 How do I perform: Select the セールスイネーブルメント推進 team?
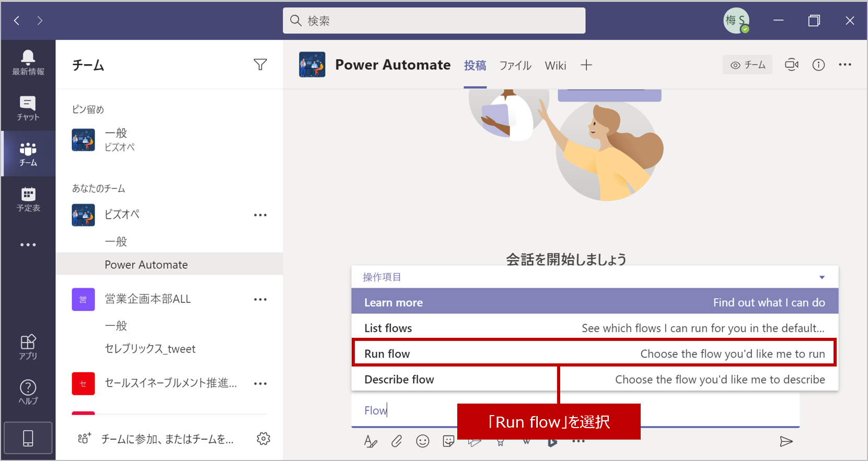point(170,383)
